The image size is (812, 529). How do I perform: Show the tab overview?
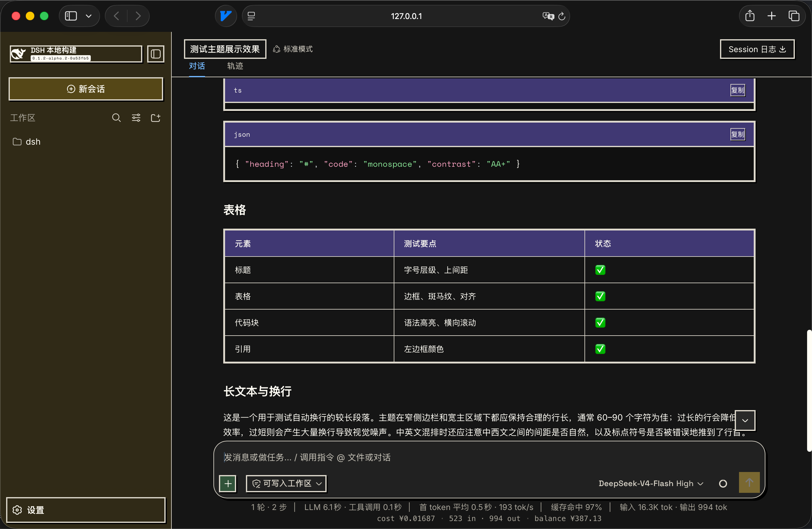[794, 16]
